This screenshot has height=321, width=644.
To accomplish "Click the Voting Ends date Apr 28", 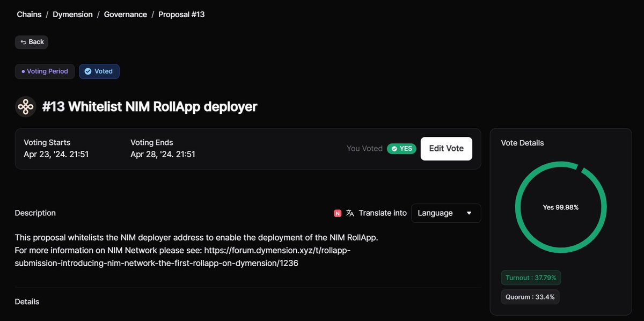I will click(163, 155).
